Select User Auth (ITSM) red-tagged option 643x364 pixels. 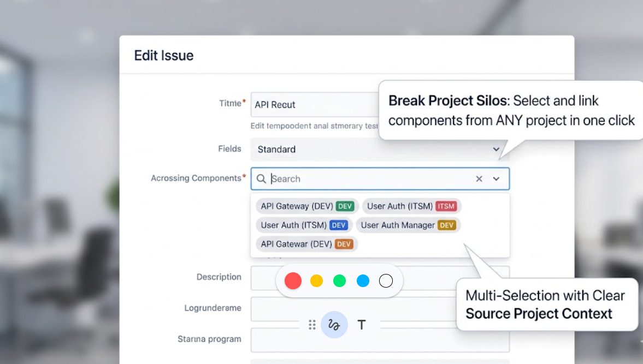411,206
